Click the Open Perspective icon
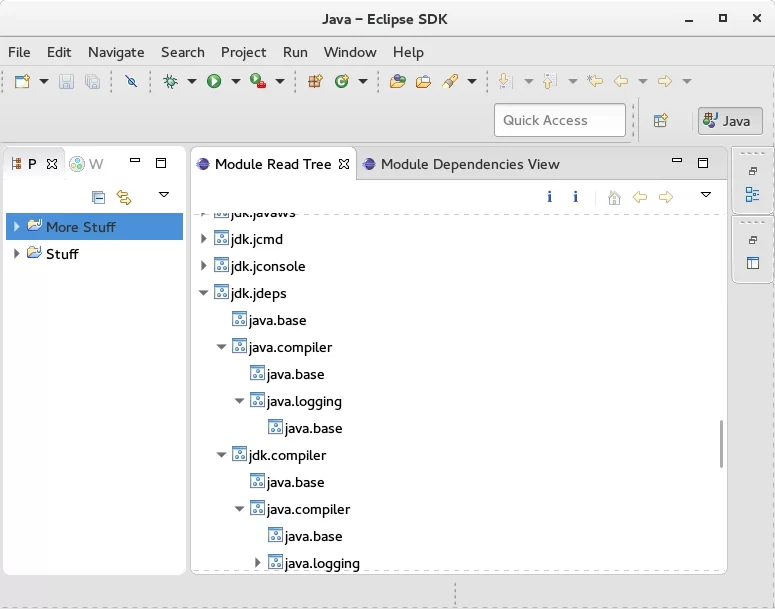The height and width of the screenshot is (609, 775). pos(661,121)
